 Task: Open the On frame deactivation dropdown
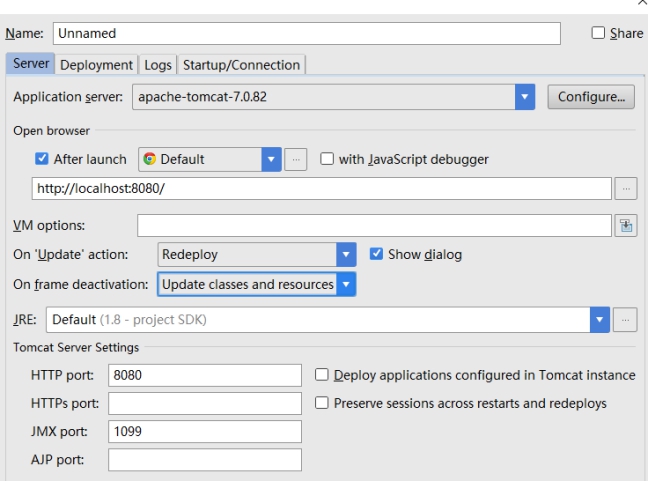(346, 284)
